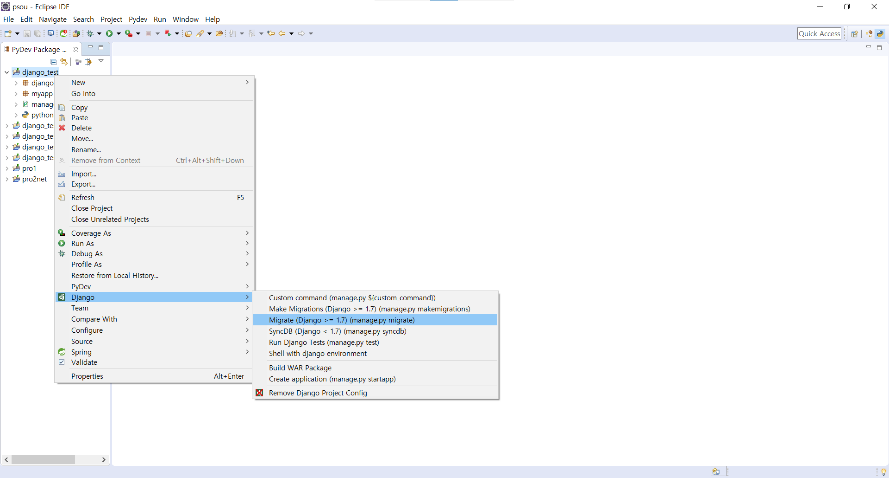
Task: Choose Custom command (manage.py) in Django submenu
Action: [375, 298]
